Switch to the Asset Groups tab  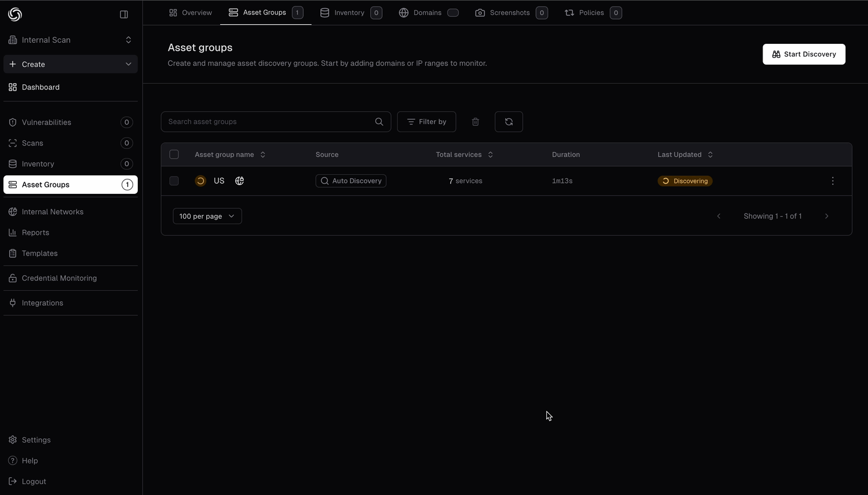point(266,13)
